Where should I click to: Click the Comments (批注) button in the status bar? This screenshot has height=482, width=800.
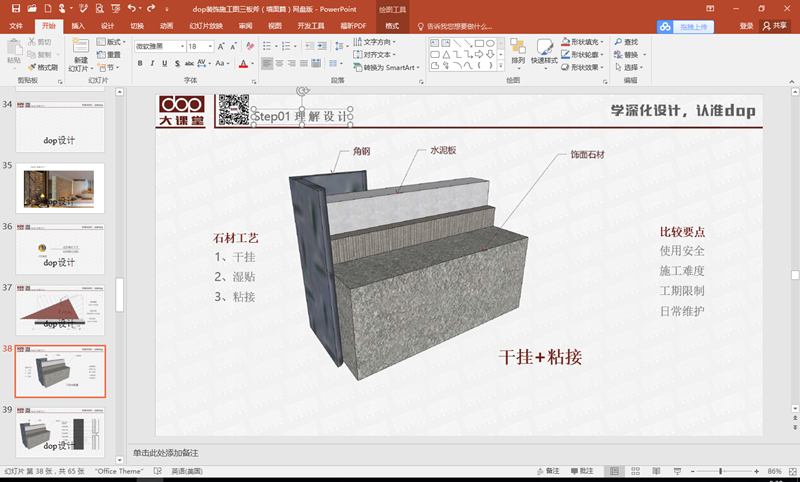pyautogui.click(x=582, y=471)
